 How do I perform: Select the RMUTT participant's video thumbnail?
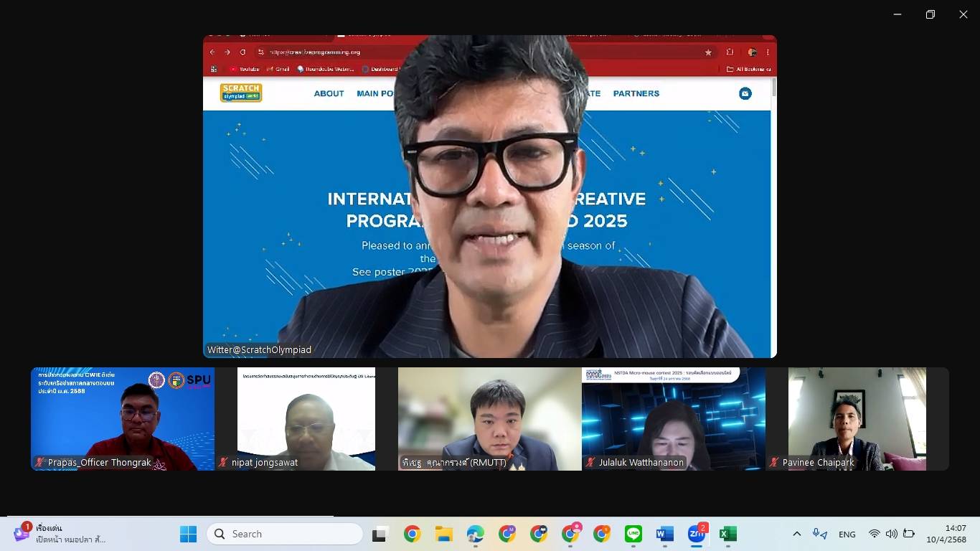pyautogui.click(x=490, y=419)
